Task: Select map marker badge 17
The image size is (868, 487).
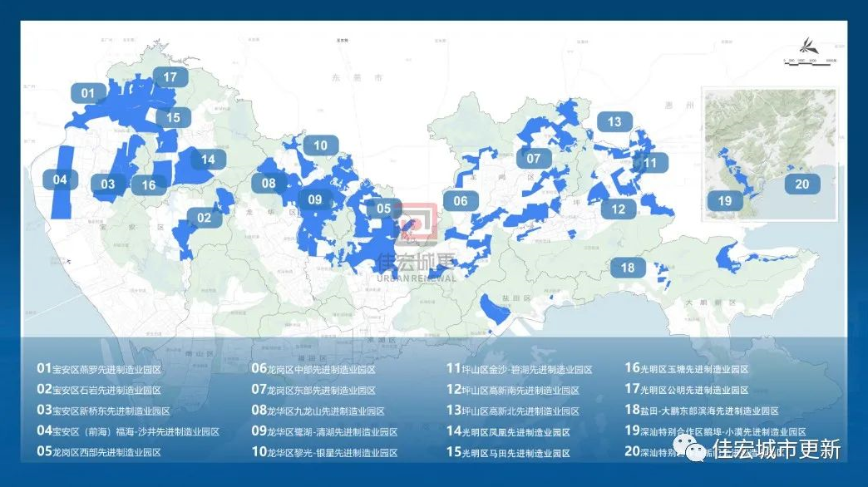Action: coord(170,77)
